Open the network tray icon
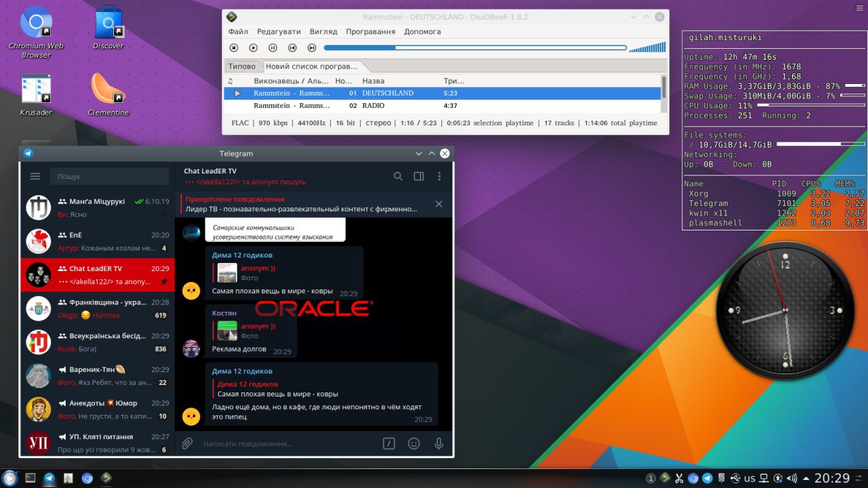This screenshot has width=868, height=488. point(763,479)
